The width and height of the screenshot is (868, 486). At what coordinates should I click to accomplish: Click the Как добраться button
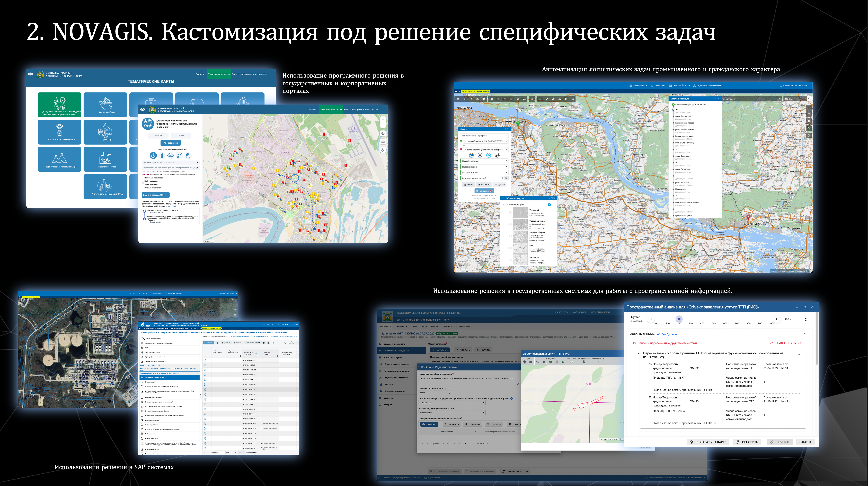tap(171, 143)
